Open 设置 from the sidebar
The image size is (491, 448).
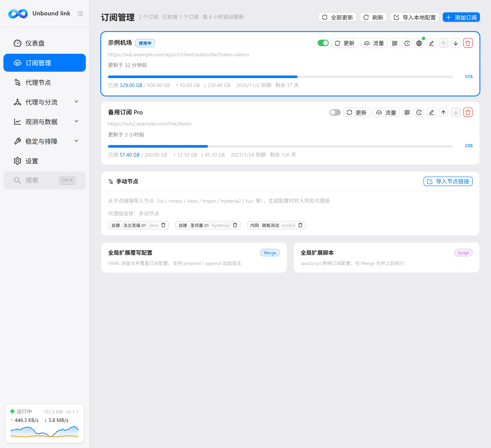45,161
